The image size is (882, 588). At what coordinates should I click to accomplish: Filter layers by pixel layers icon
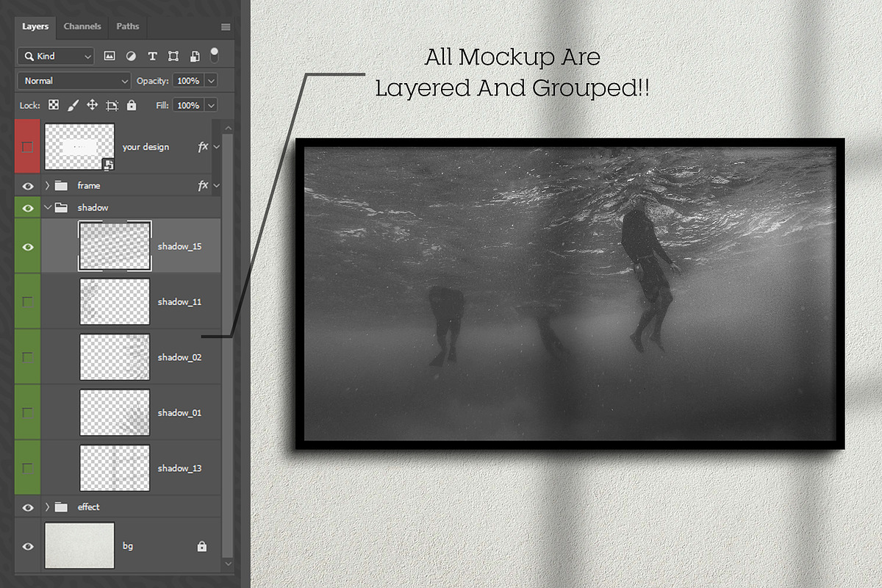pyautogui.click(x=110, y=56)
